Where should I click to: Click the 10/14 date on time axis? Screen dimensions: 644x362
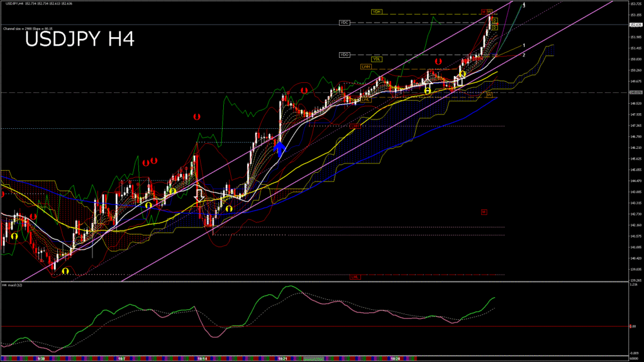click(x=202, y=359)
